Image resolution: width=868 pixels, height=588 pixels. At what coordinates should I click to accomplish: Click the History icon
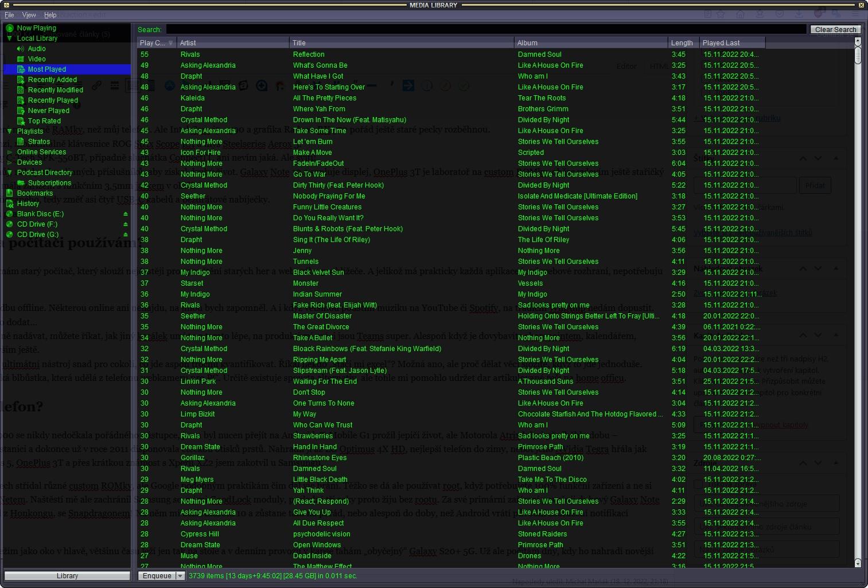(x=10, y=203)
